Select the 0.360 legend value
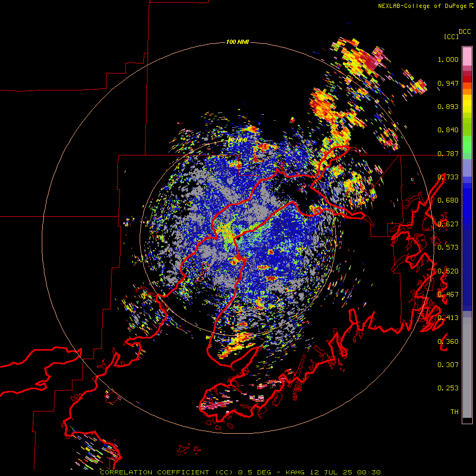The width and height of the screenshot is (476, 476). click(448, 342)
